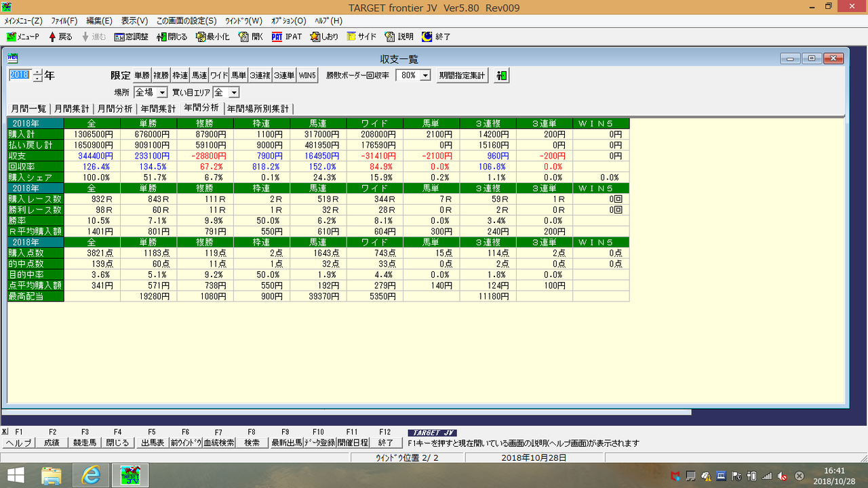
Task: Open the 窓調整 window adjust tool
Action: click(x=131, y=37)
